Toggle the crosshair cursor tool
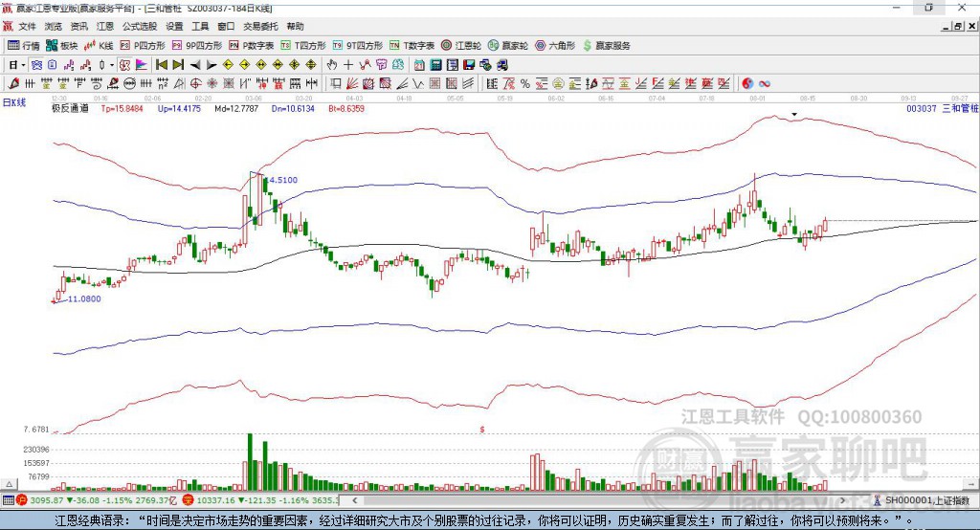Screen dimensions: 980x530 click(348, 65)
